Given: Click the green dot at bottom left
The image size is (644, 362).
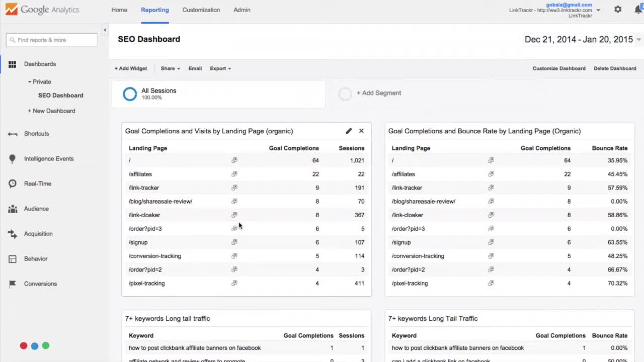Looking at the screenshot, I should coord(46,345).
